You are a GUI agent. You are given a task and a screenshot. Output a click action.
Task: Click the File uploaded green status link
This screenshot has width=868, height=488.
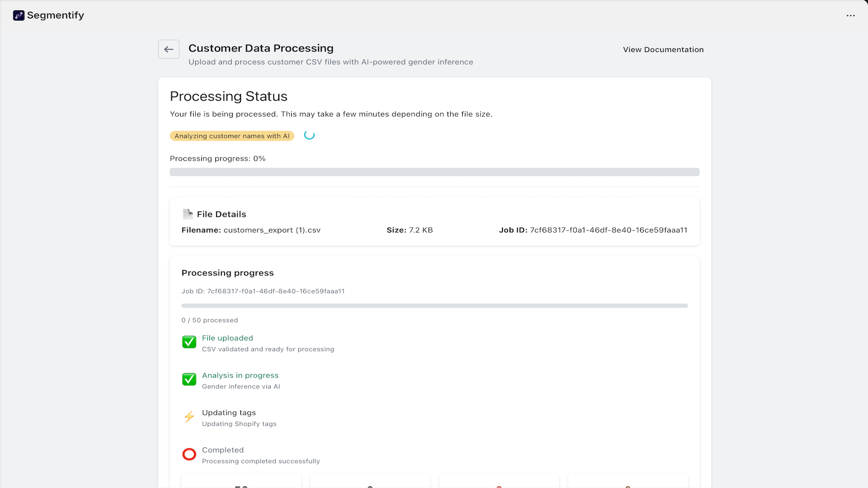227,338
